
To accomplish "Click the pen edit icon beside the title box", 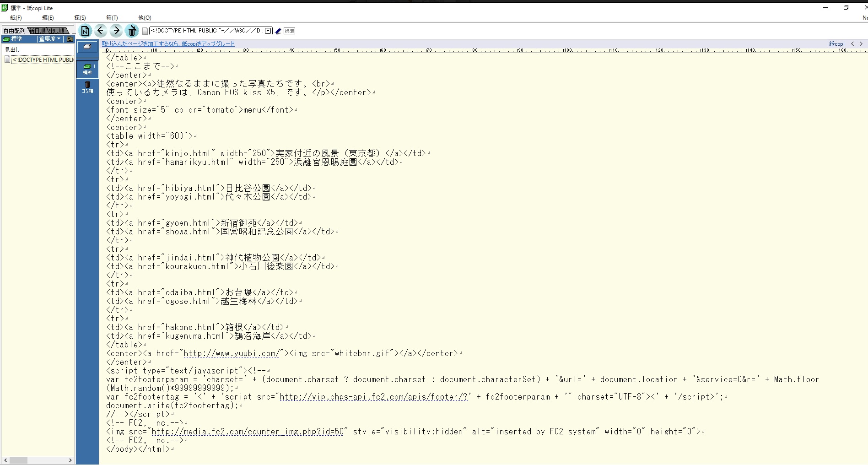I will coord(278,31).
